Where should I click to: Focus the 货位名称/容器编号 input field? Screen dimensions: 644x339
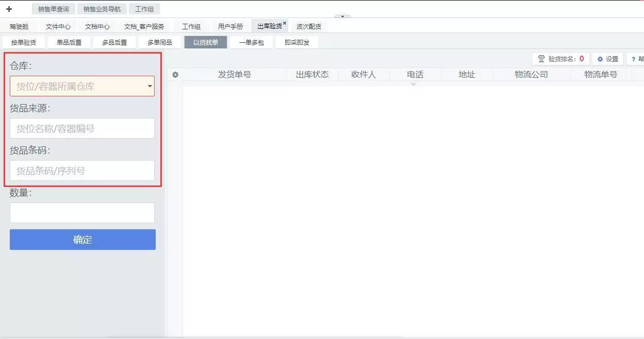(x=82, y=128)
